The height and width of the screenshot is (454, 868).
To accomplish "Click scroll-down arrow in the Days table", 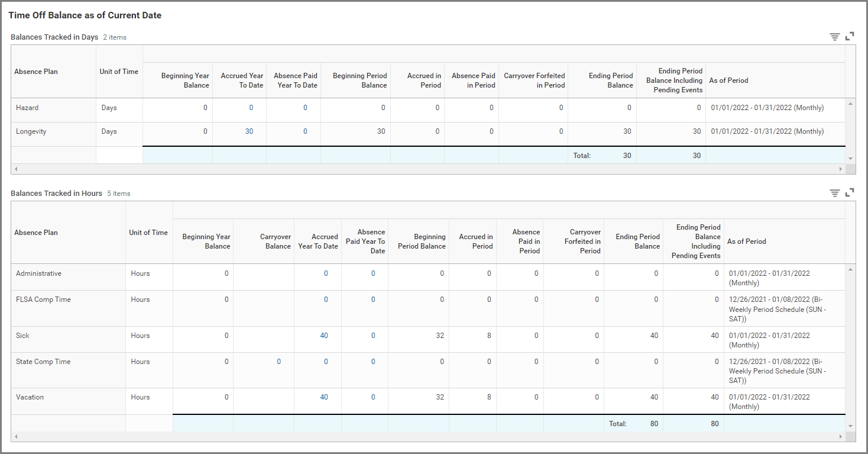I will [850, 159].
